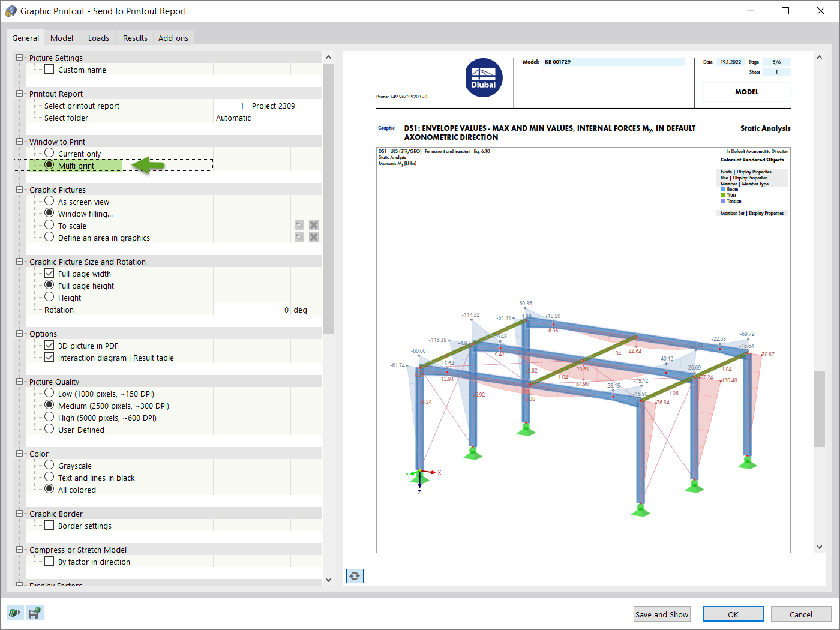Confirm with the OK button
The width and height of the screenshot is (840, 630).
pos(733,614)
